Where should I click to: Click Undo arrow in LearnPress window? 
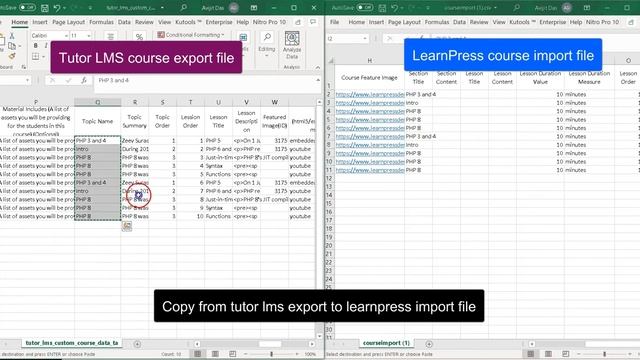click(x=394, y=8)
